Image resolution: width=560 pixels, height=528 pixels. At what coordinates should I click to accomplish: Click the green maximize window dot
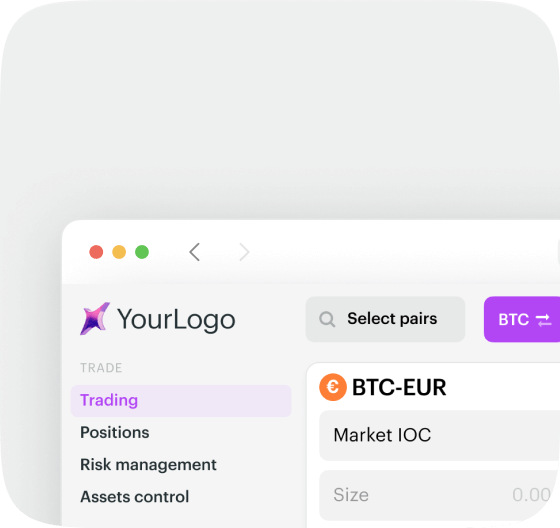click(x=142, y=252)
